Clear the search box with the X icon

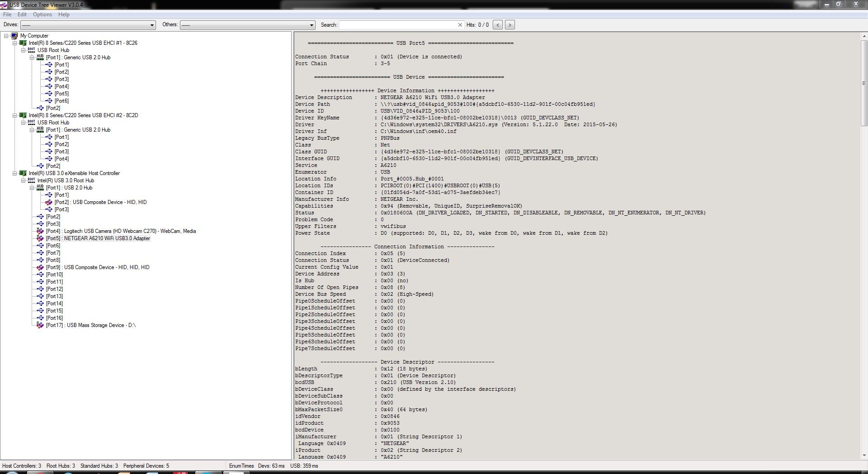pyautogui.click(x=460, y=25)
